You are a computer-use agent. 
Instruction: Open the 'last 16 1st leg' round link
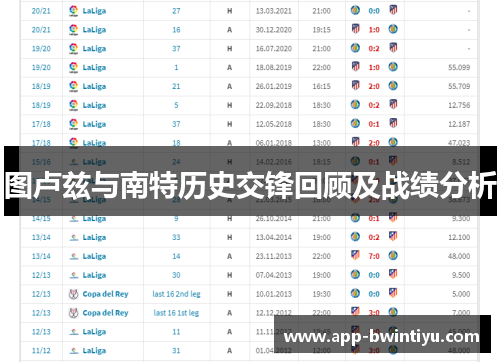(x=176, y=313)
